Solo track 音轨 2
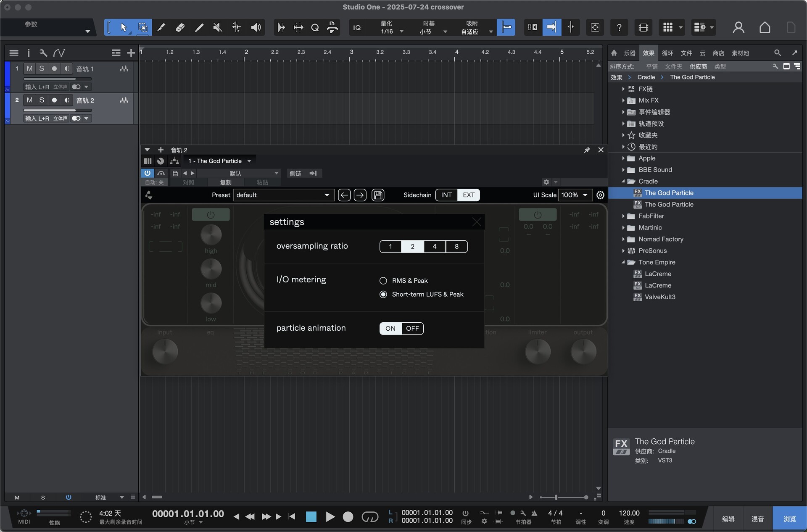Screen dimensions: 807x532 42,100
